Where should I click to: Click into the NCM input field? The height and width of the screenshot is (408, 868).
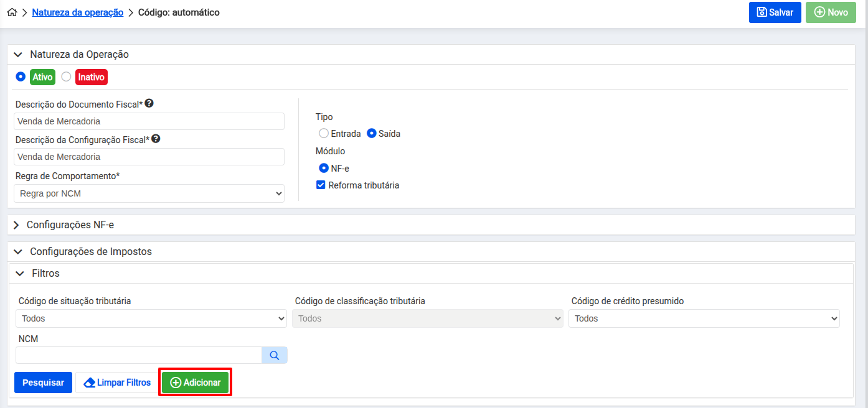tap(138, 355)
